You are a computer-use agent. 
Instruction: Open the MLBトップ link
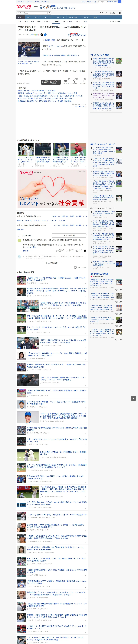coord(57,225)
